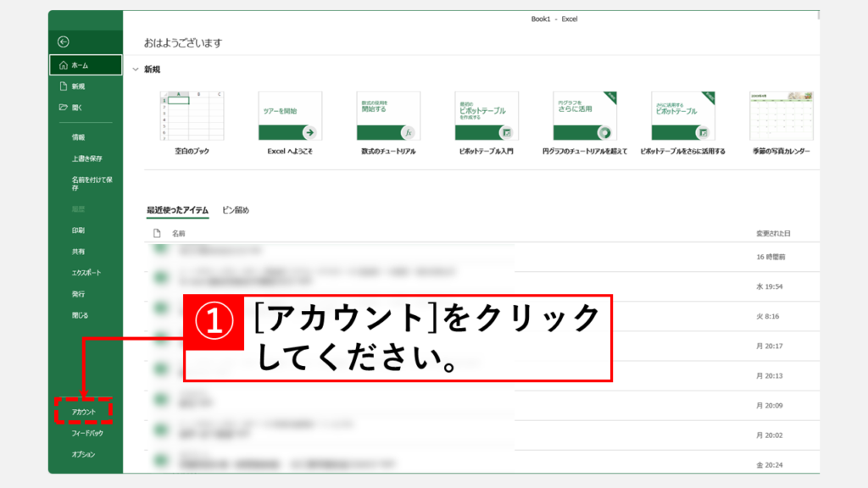This screenshot has width=868, height=488.
Task: Choose 名前を付けて保存 in the sidebar
Action: [x=92, y=183]
